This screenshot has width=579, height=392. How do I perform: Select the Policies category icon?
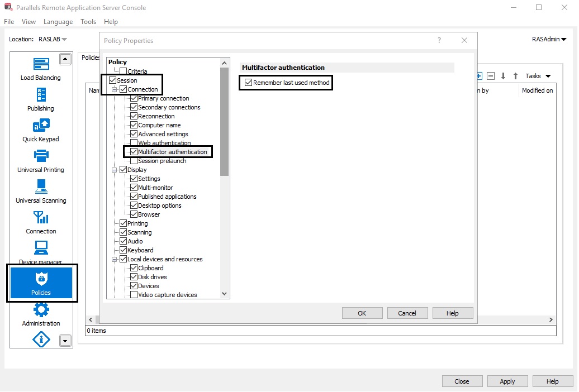41,283
